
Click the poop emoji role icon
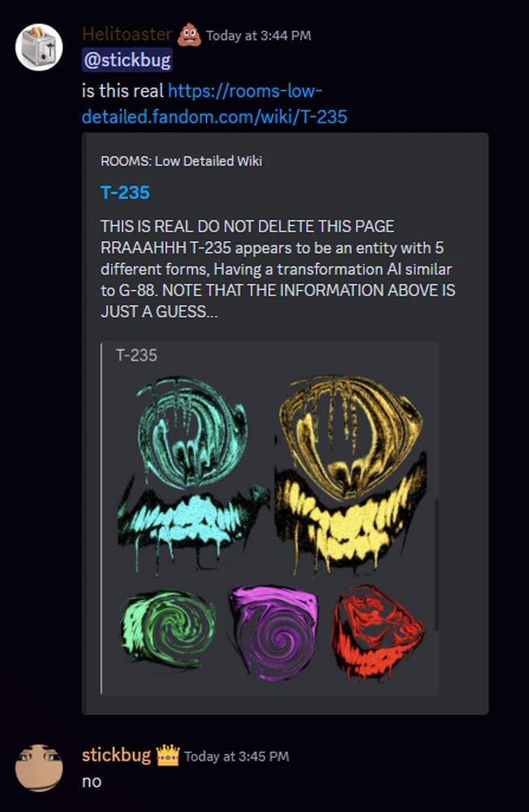pos(188,35)
